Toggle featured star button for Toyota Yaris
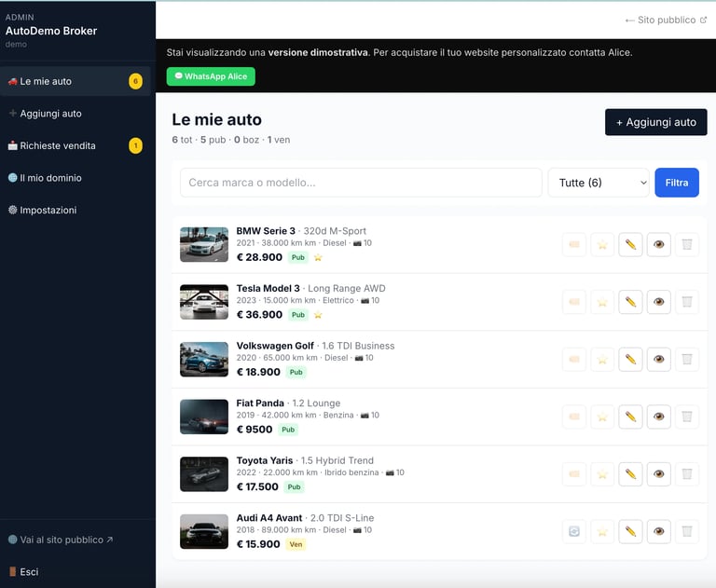 point(602,474)
